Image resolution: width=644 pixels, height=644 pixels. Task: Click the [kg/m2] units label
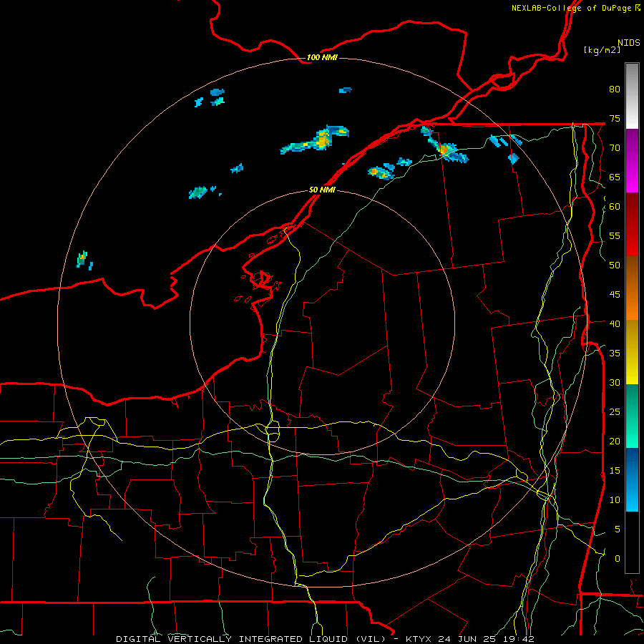point(602,50)
